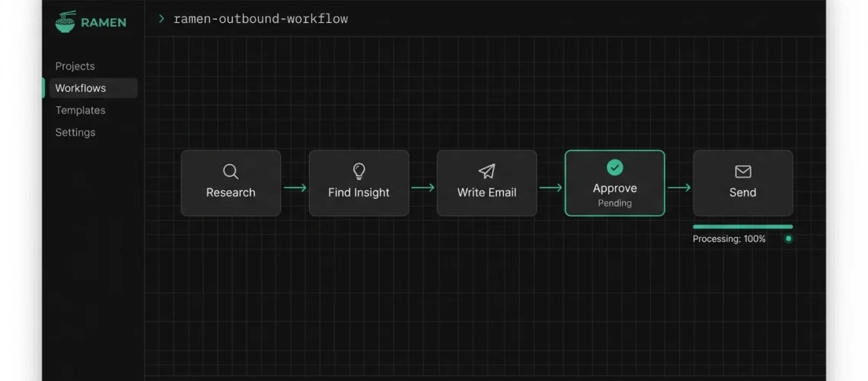Click the green status dot beside Processing
Viewport: 868px width, 381px height.
point(788,239)
